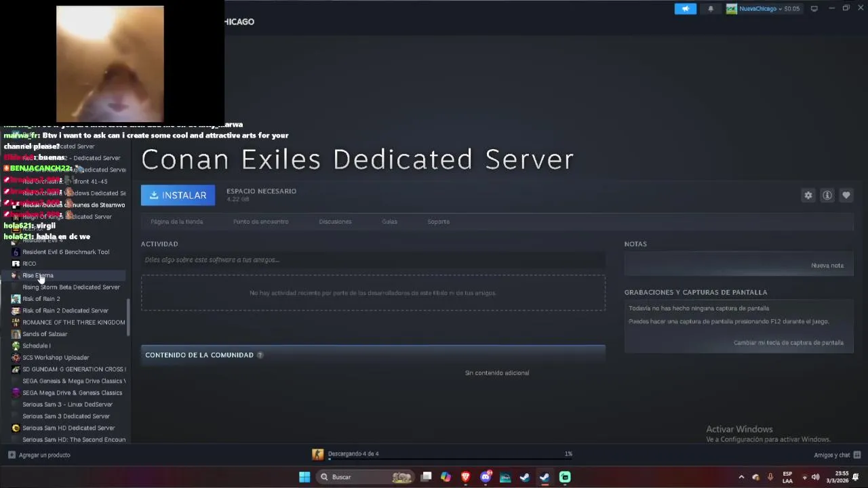Viewport: 868px width, 488px height.
Task: Open the Discusiones tab
Action: 335,222
